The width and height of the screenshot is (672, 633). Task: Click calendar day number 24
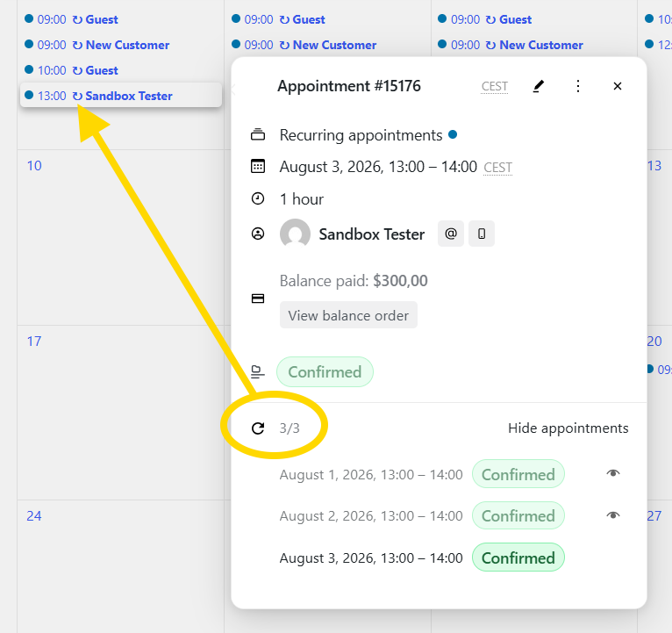pyautogui.click(x=34, y=515)
